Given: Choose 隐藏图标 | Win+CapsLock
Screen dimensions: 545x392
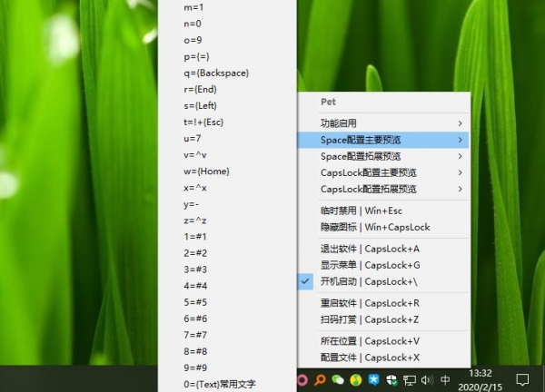Looking at the screenshot, I should (x=383, y=227).
